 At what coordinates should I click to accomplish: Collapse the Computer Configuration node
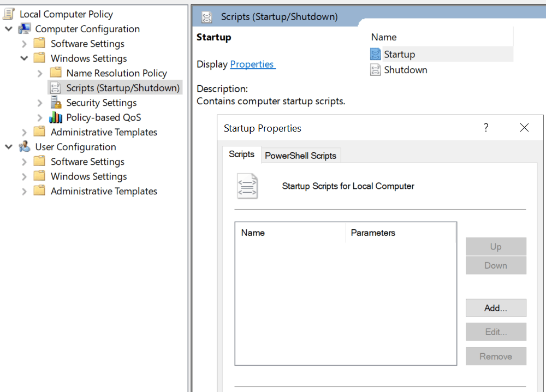[x=9, y=29]
